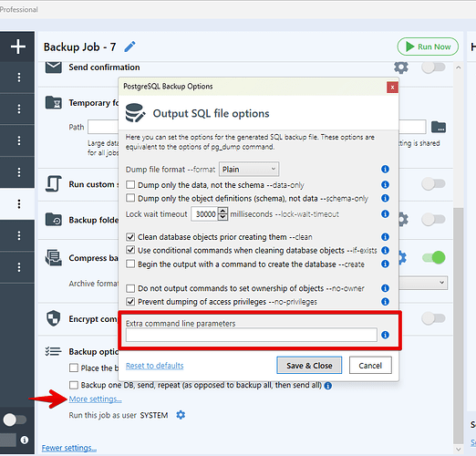Enable Dump only the data checkbox
The image size is (476, 456).
click(x=130, y=184)
